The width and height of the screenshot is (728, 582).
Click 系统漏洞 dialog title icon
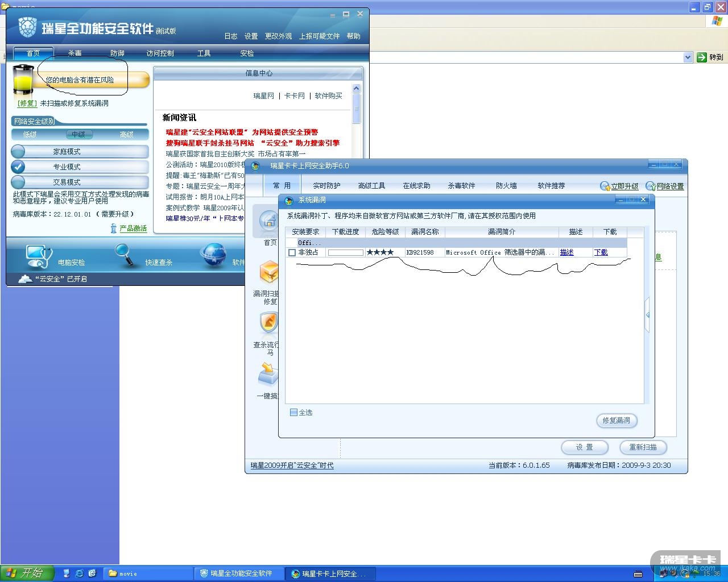(x=289, y=200)
